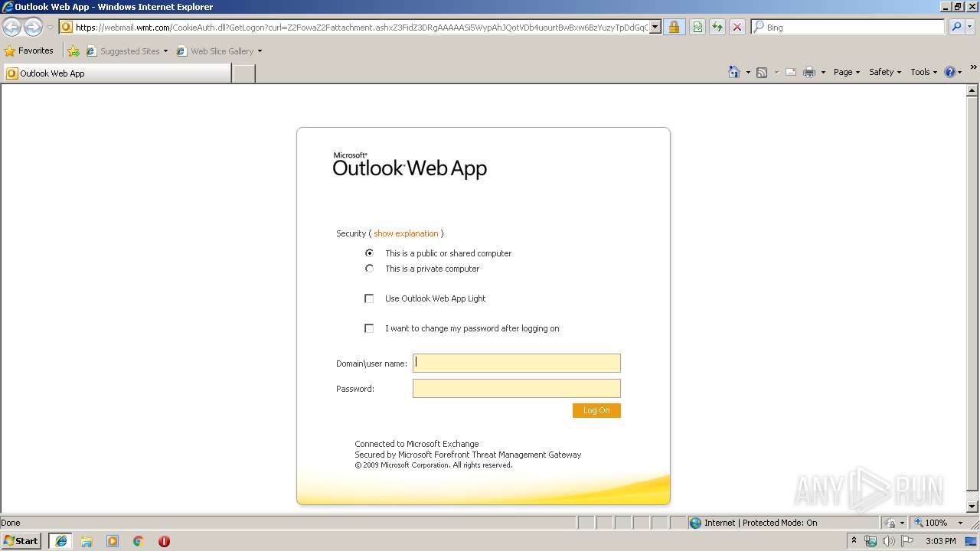This screenshot has height=551, width=980.
Task: Click in the Domain\user name field
Action: pos(517,363)
